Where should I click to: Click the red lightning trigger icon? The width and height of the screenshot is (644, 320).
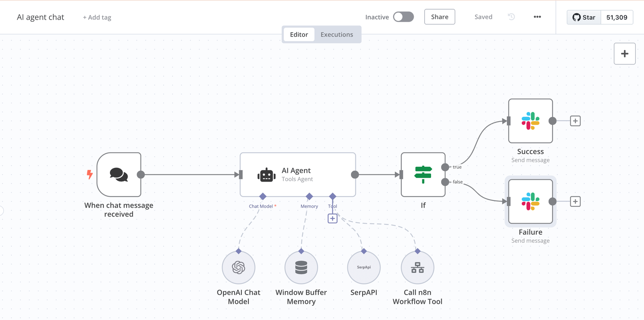click(x=90, y=174)
